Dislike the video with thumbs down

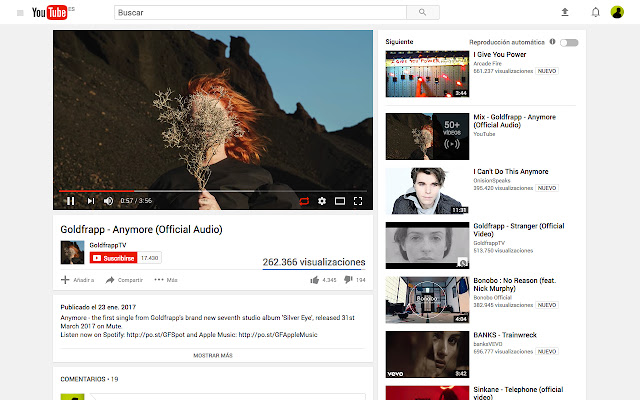coord(348,280)
